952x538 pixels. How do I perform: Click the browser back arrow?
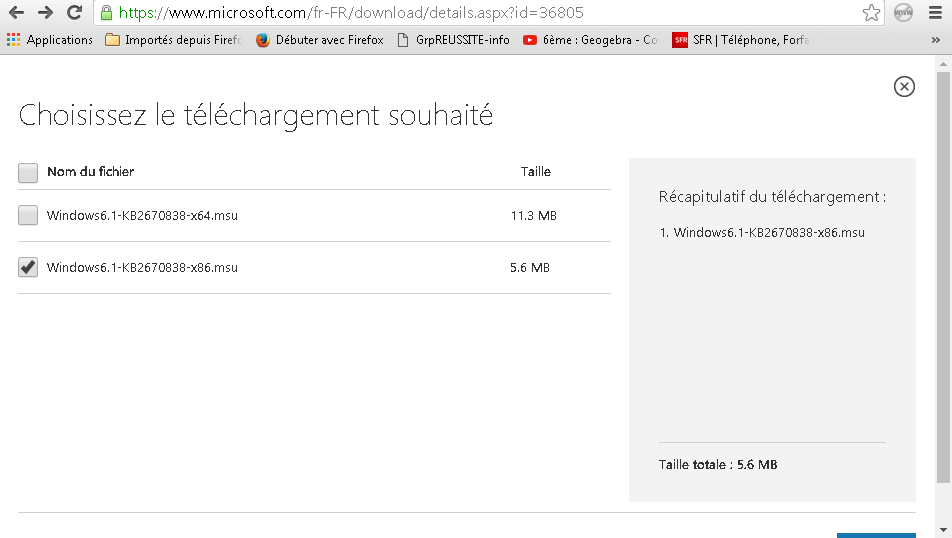pyautogui.click(x=16, y=13)
